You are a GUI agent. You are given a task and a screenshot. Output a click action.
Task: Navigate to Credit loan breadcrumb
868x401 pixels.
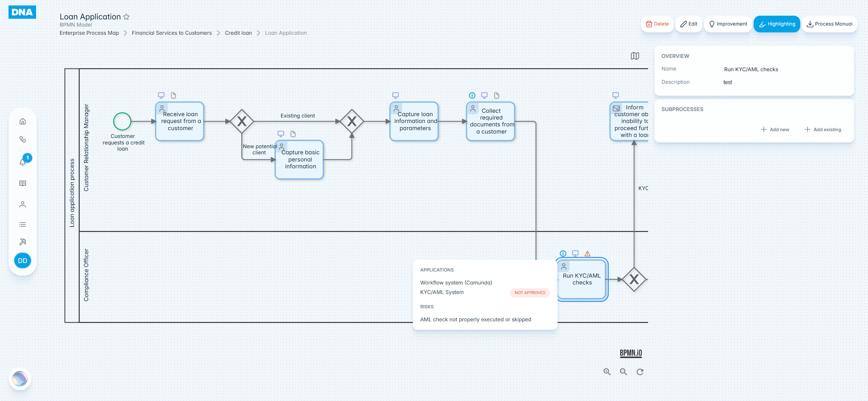tap(238, 33)
